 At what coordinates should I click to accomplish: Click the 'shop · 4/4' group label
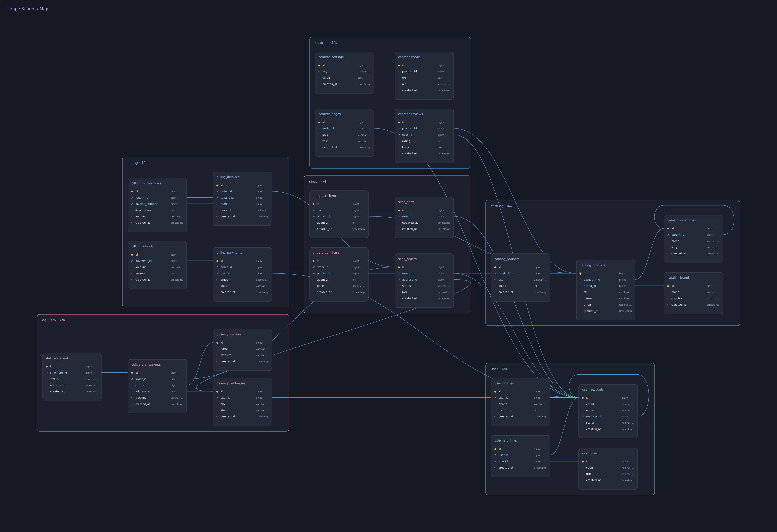[317, 182]
